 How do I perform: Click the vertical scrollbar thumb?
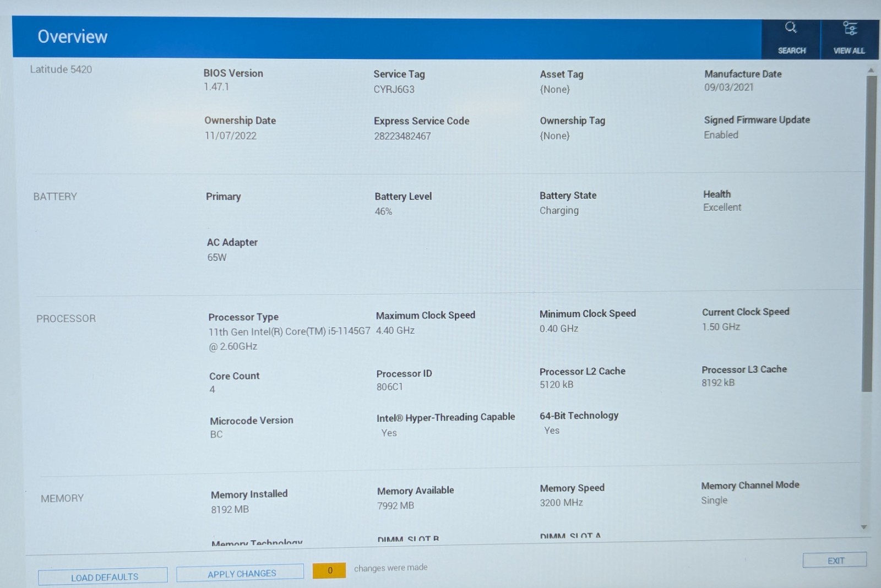[868, 233]
